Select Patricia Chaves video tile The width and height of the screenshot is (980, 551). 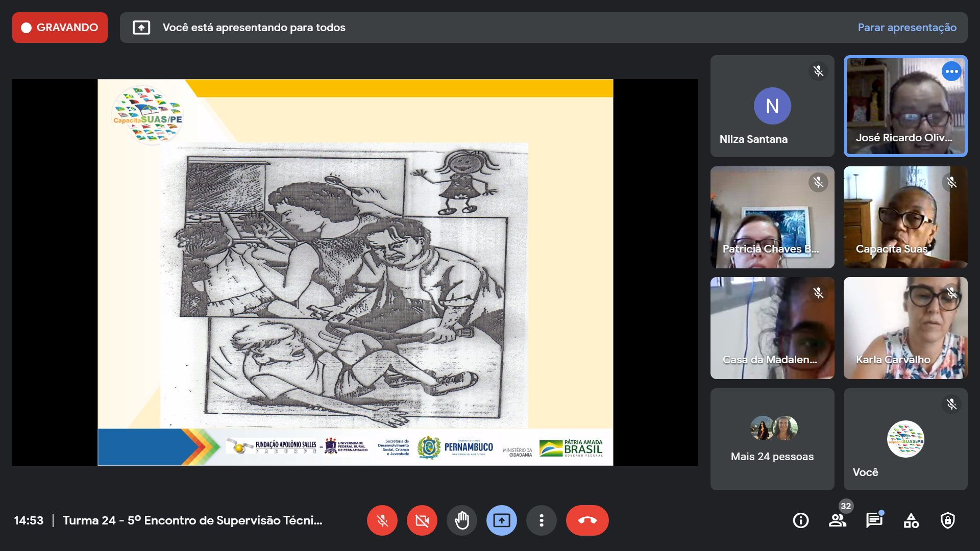pos(772,217)
